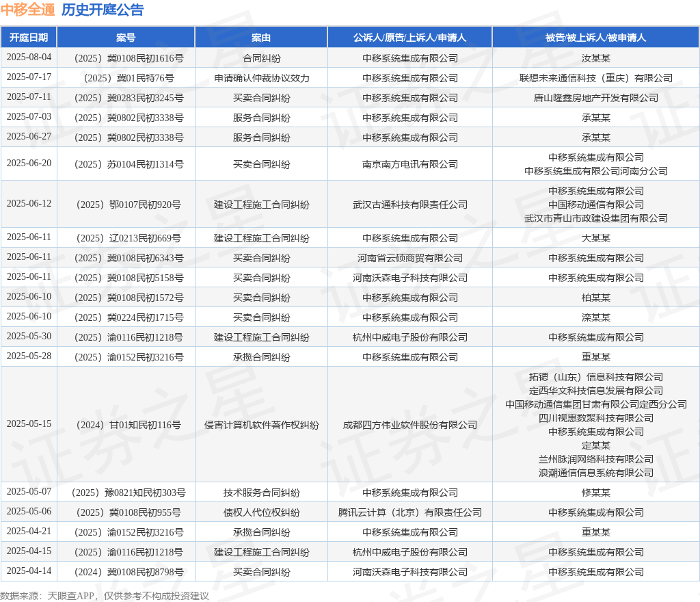Click 申请确认仲裁协议效力 cell
This screenshot has height=602, width=700.
262,78
